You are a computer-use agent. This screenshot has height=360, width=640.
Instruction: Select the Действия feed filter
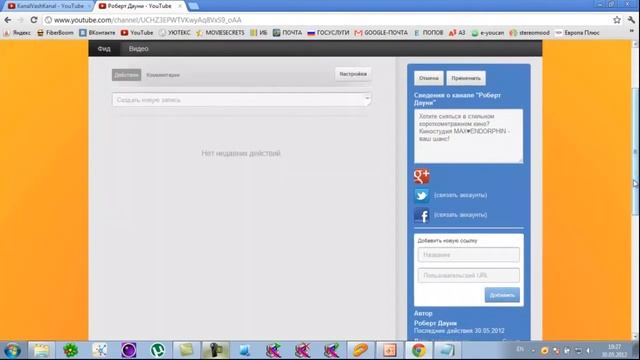pos(127,75)
